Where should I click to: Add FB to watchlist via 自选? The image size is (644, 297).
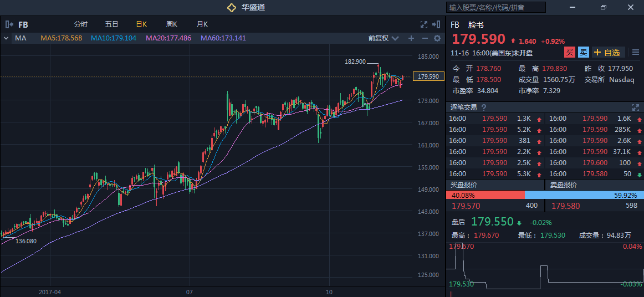coord(608,53)
